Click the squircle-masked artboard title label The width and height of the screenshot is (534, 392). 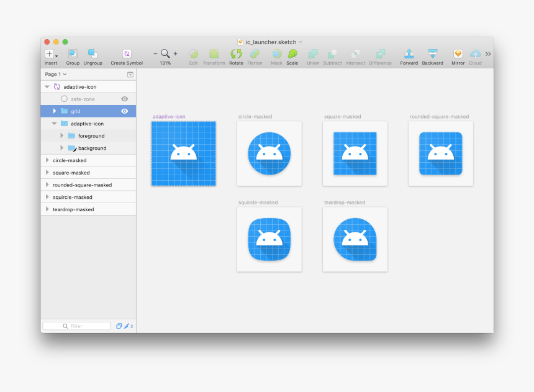pyautogui.click(x=258, y=203)
